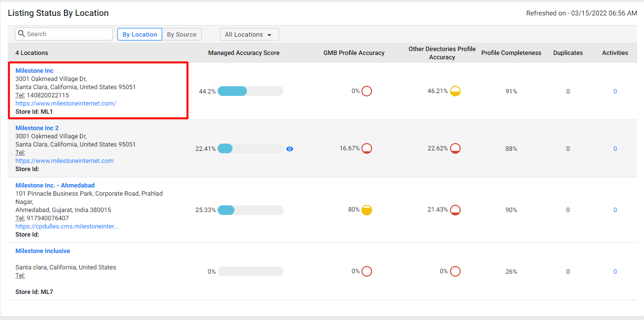Click the 0% GMB accuracy circle for Milestone Inc
The width and height of the screenshot is (644, 320).
pos(367,91)
